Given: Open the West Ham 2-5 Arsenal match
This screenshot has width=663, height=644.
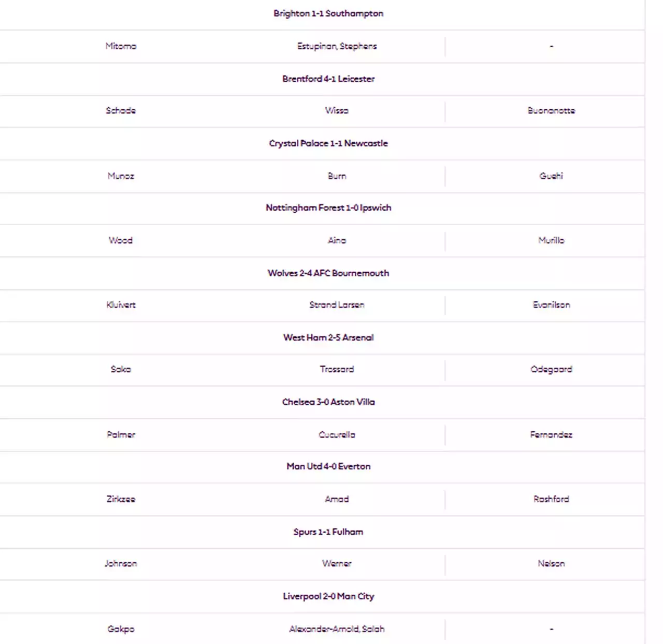Looking at the screenshot, I should tap(328, 338).
